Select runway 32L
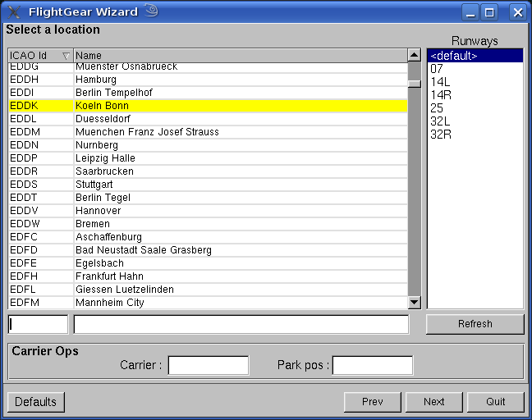The width and height of the screenshot is (532, 420). pyautogui.click(x=475, y=121)
